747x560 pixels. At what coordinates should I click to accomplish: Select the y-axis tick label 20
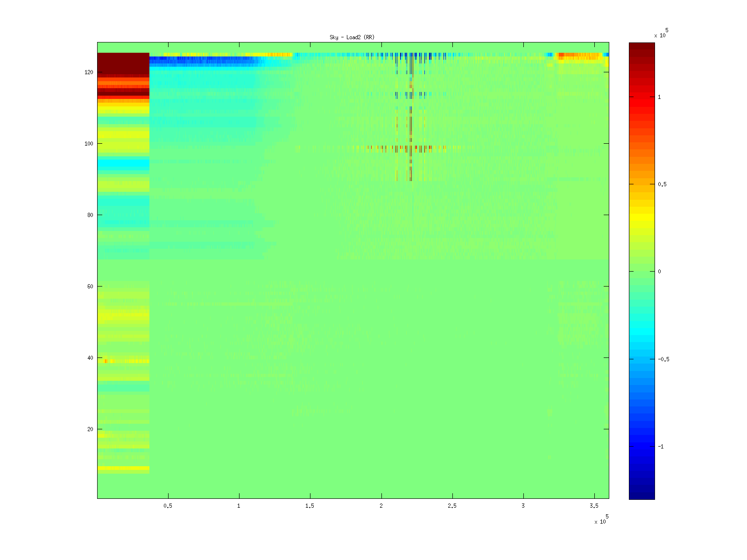coord(90,429)
